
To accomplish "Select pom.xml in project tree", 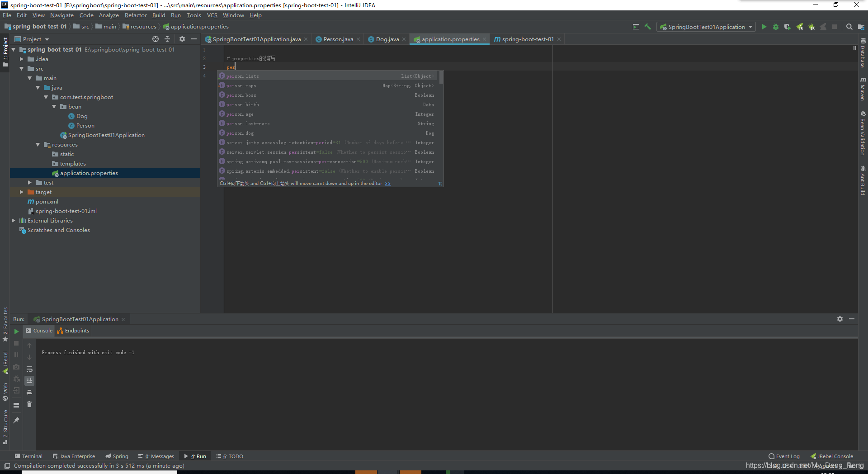I will coord(47,202).
